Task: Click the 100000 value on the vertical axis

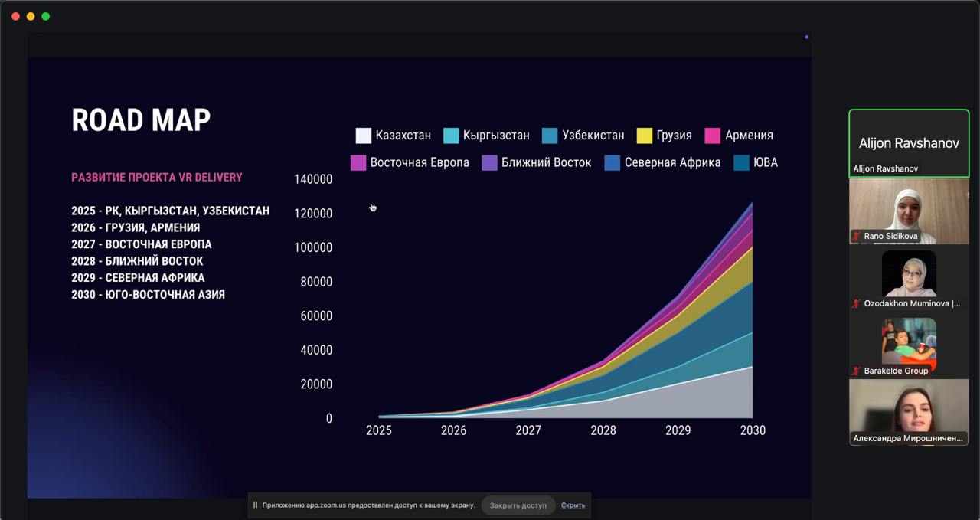Action: pyautogui.click(x=313, y=247)
